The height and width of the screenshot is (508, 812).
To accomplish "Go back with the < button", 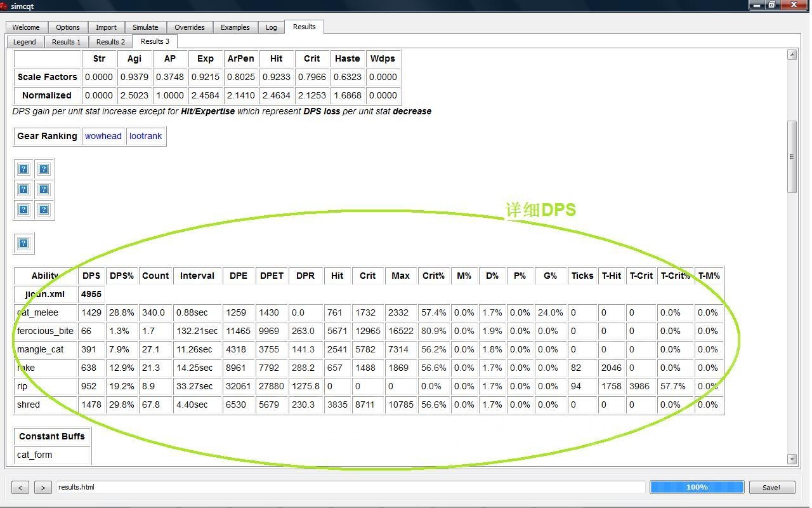I will tap(20, 488).
